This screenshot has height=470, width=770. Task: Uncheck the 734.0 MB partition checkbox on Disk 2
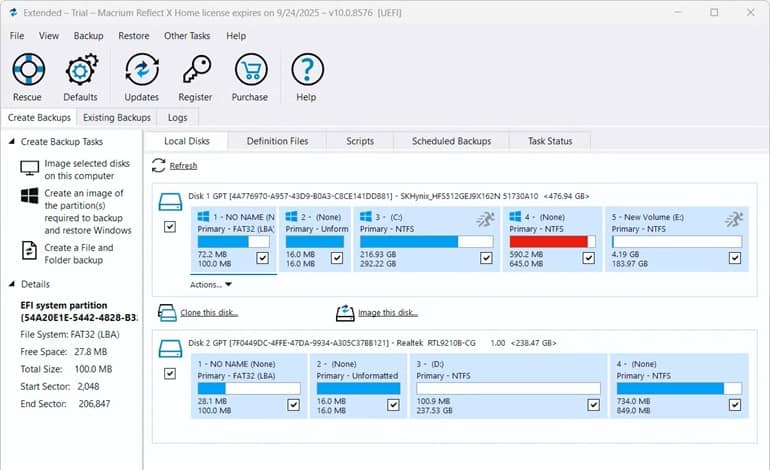(x=735, y=405)
